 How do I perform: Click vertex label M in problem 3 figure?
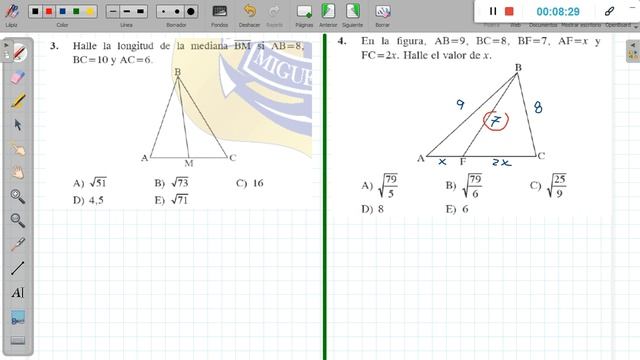pyautogui.click(x=189, y=164)
